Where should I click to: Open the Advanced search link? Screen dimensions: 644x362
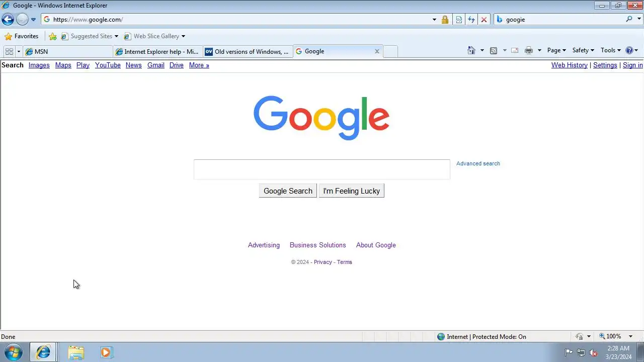click(x=478, y=163)
